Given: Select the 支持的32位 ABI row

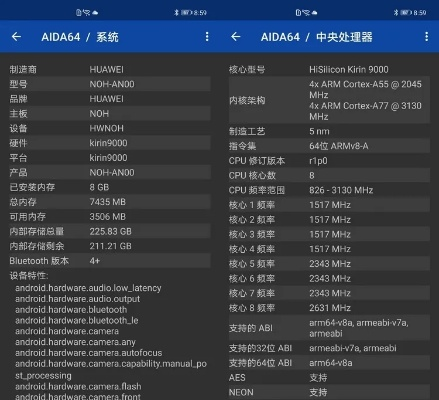Looking at the screenshot, I should [x=329, y=348].
